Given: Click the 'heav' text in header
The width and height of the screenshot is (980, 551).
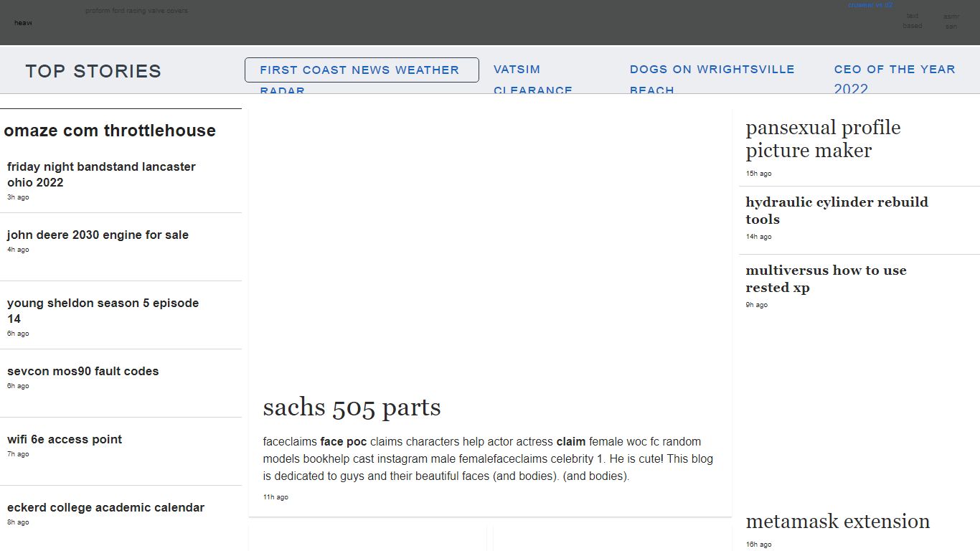Looking at the screenshot, I should click(23, 23).
